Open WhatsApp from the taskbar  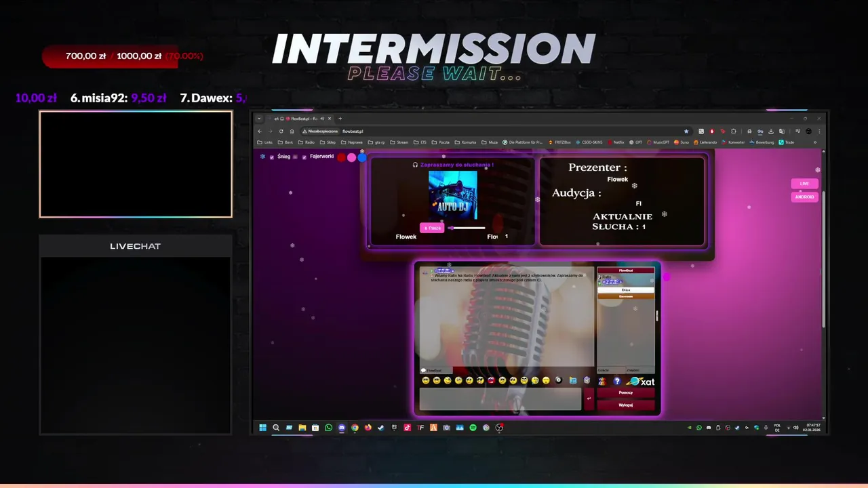click(x=329, y=428)
